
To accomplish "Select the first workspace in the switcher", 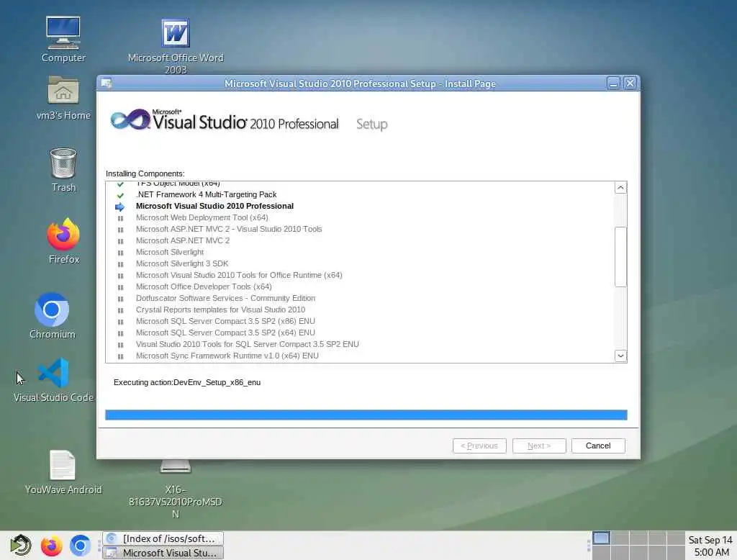I will [601, 538].
